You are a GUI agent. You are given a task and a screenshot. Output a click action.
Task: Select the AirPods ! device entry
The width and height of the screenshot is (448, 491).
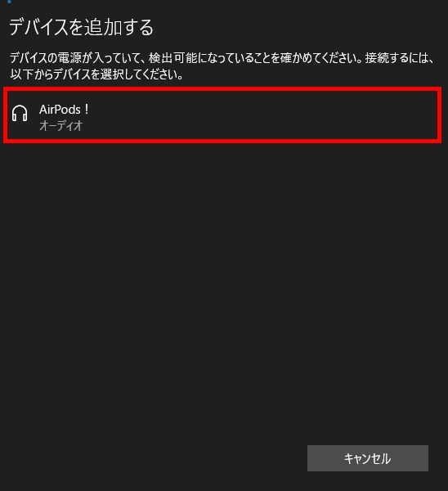click(222, 115)
